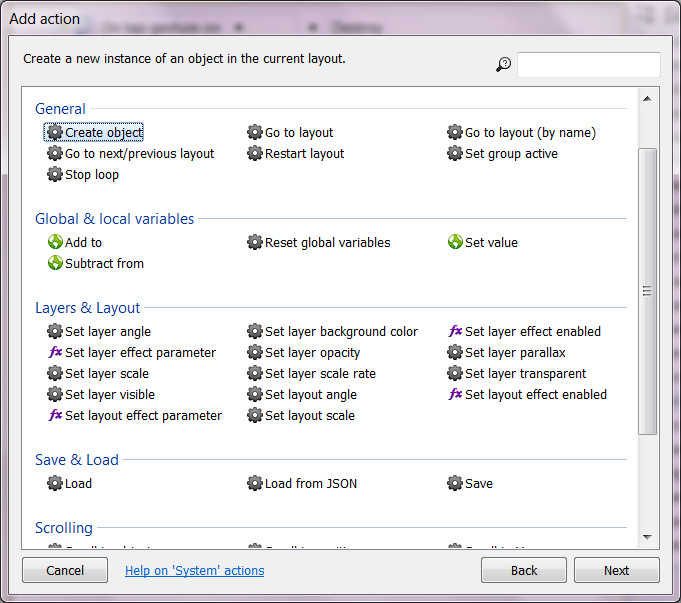Open the Help on 'System' actions link
Image resolution: width=681 pixels, height=603 pixels.
(194, 570)
